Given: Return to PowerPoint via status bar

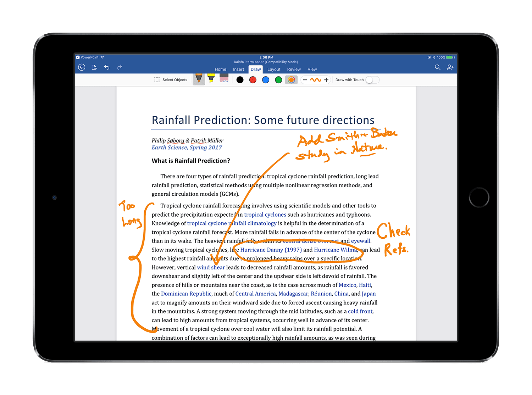Looking at the screenshot, I should click(87, 57).
